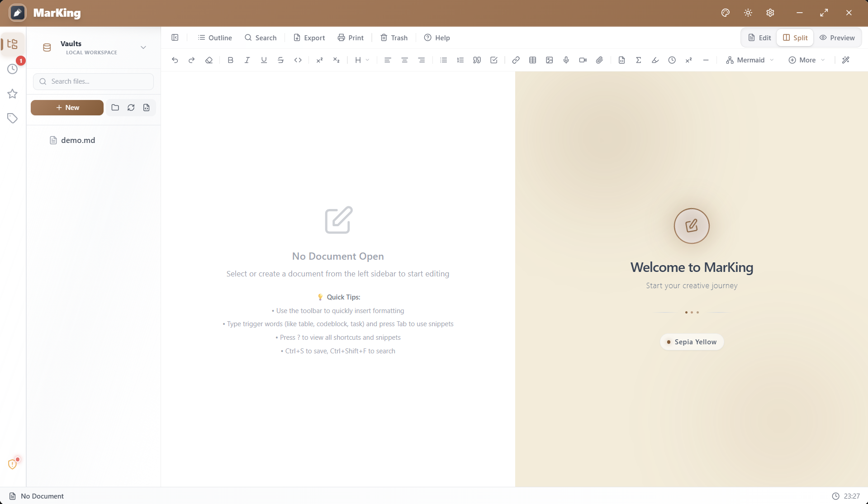Viewport: 868px width, 504px height.
Task: Open the Favorites panel in the sidebar
Action: point(12,94)
